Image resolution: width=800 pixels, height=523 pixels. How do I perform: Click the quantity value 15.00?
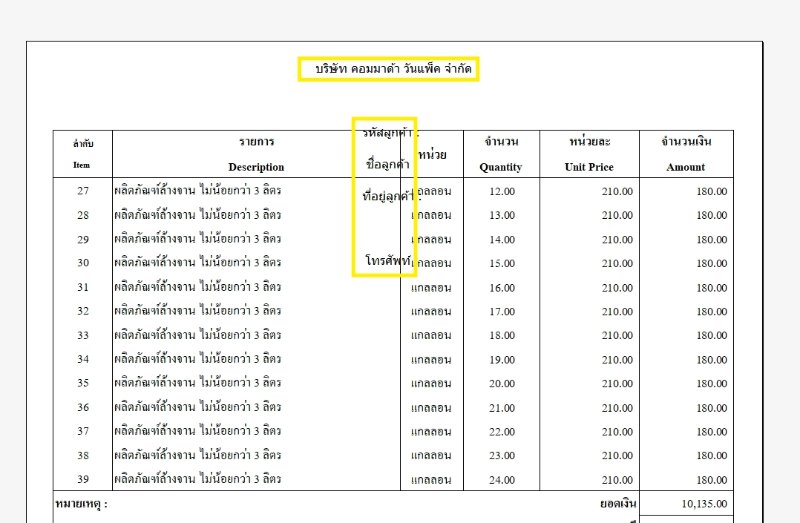[x=502, y=263]
